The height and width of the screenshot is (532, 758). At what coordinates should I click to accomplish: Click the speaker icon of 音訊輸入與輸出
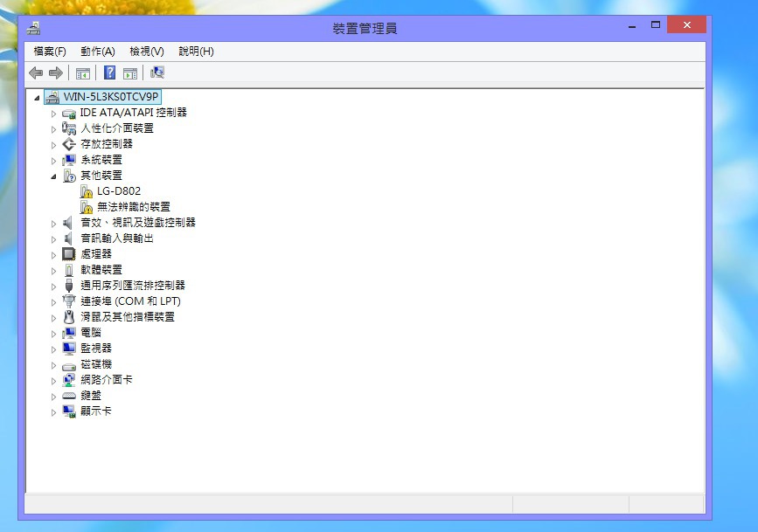[68, 238]
